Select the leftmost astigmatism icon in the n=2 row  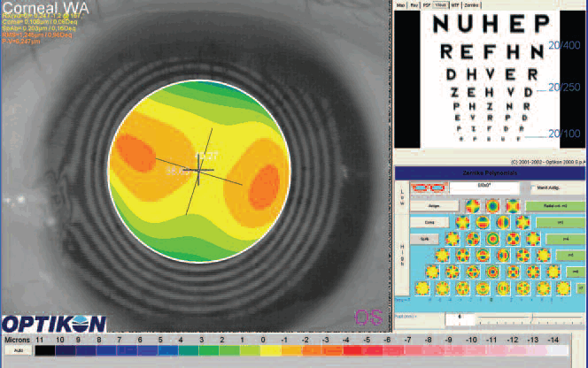pyautogui.click(x=473, y=206)
